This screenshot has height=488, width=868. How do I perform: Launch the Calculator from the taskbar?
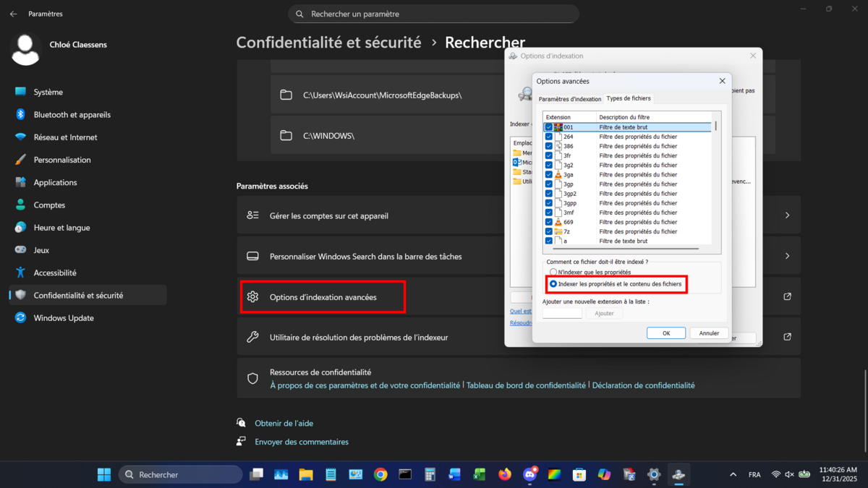[x=430, y=474]
